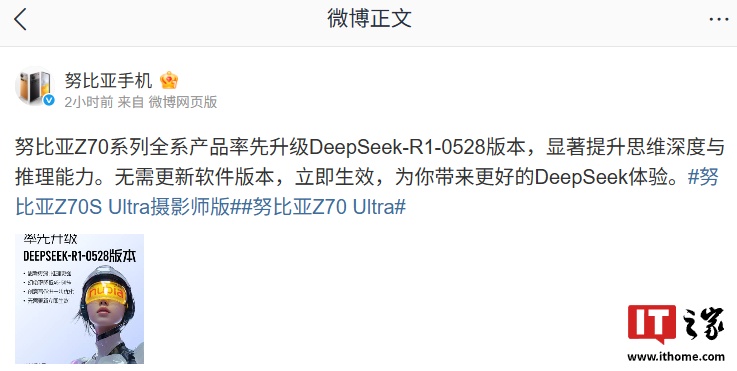737x371 pixels.
Task: Click the 2小时前 timestamp
Action: tap(89, 102)
